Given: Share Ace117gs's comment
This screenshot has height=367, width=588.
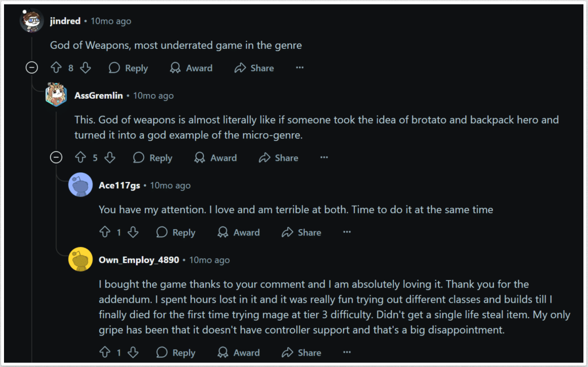Looking at the screenshot, I should (x=301, y=232).
